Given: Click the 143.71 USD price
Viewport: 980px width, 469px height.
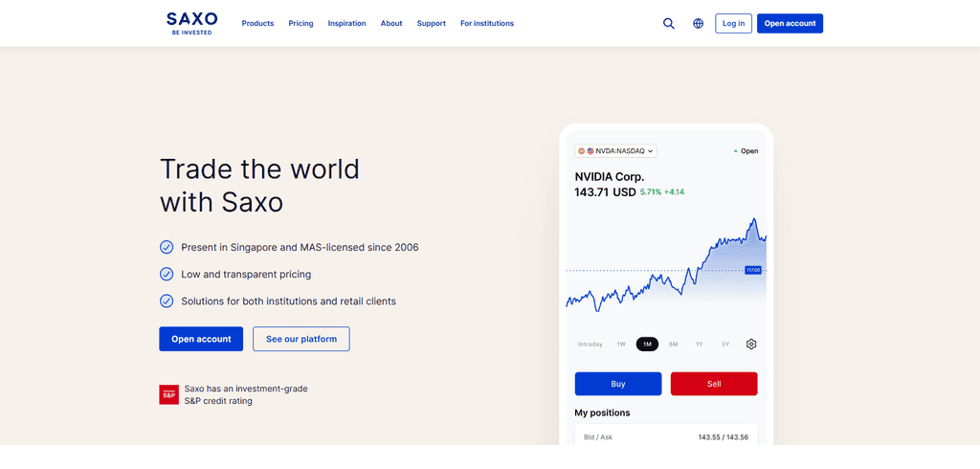Looking at the screenshot, I should click(605, 192).
